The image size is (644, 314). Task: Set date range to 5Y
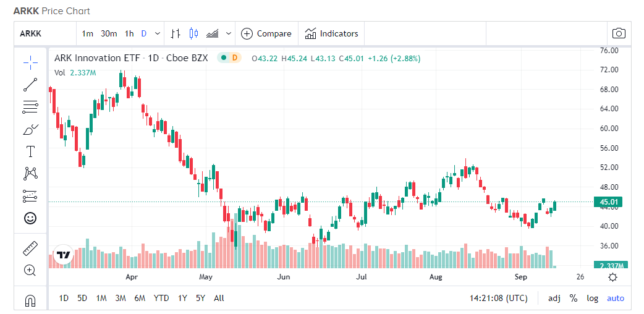[x=200, y=299]
